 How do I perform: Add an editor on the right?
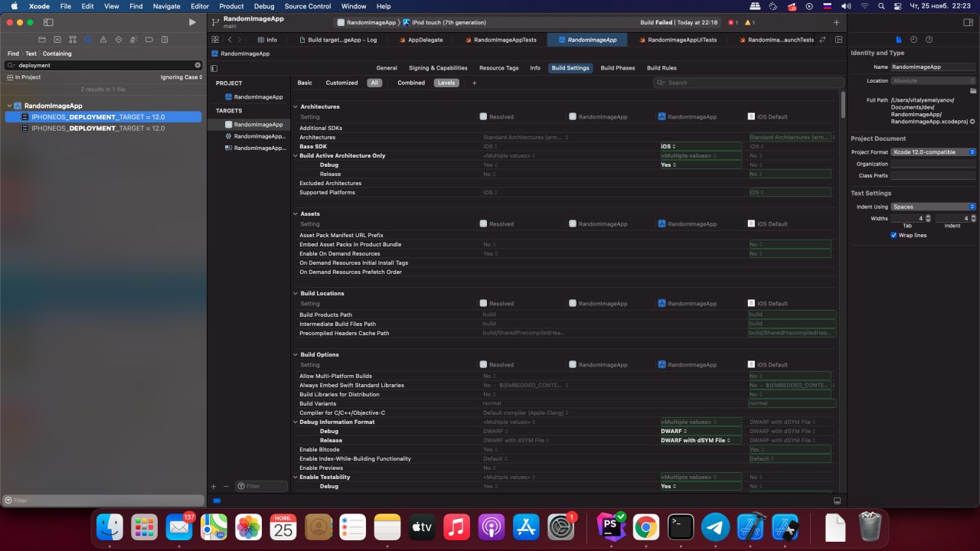(838, 39)
